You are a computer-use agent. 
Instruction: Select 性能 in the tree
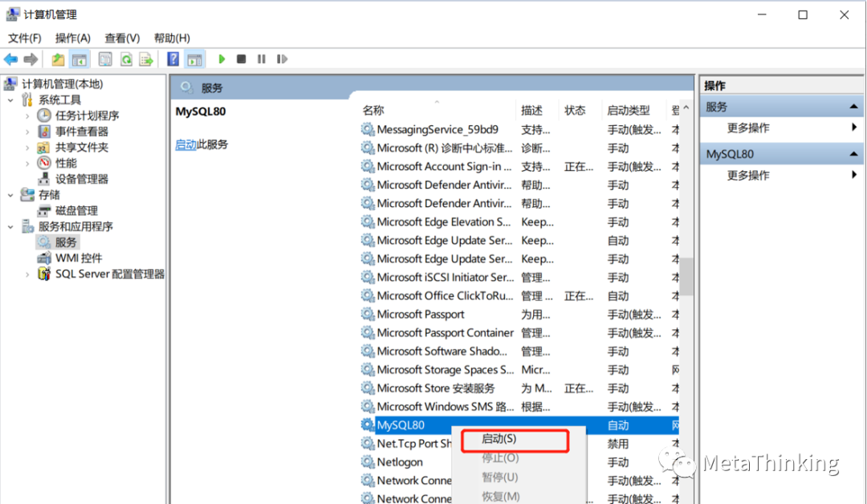66,163
